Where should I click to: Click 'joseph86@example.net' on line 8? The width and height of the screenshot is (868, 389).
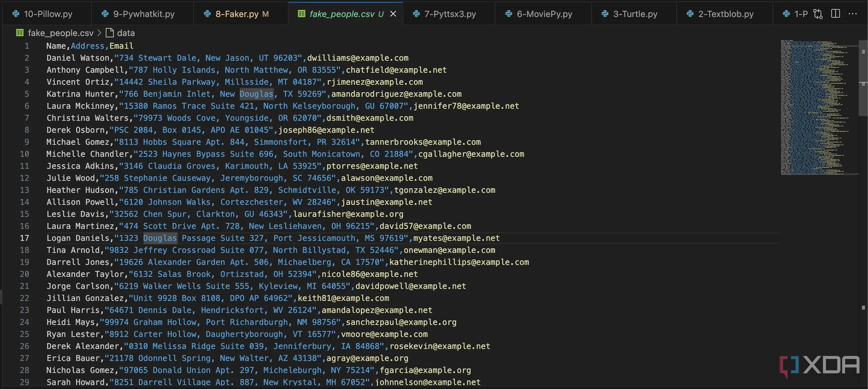pyautogui.click(x=326, y=130)
